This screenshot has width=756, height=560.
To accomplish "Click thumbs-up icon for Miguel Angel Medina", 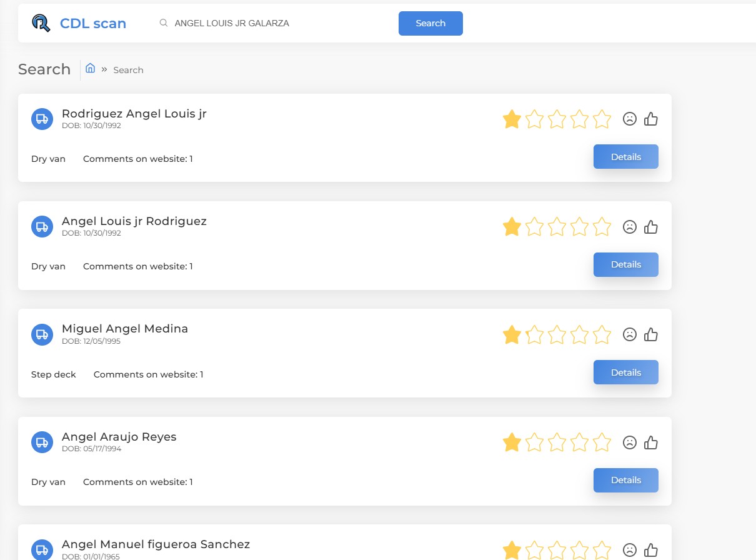I will pyautogui.click(x=651, y=334).
